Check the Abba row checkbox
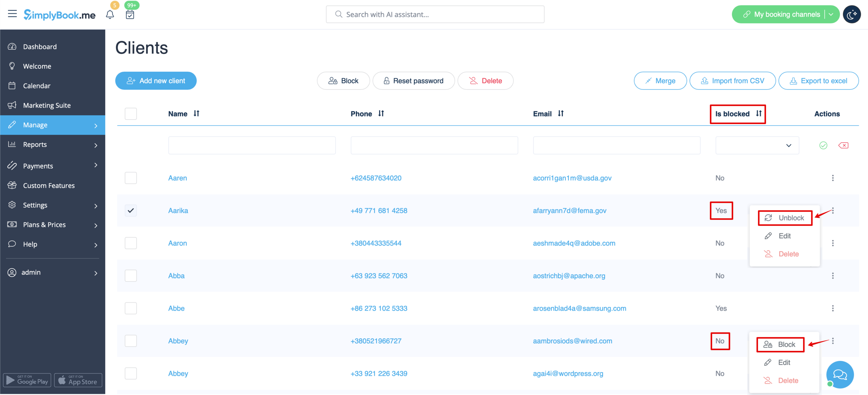The height and width of the screenshot is (395, 868). point(131,276)
